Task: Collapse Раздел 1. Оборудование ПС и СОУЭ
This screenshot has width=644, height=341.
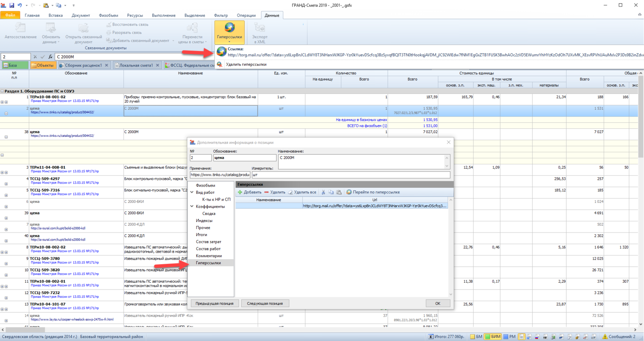Action: point(2,91)
